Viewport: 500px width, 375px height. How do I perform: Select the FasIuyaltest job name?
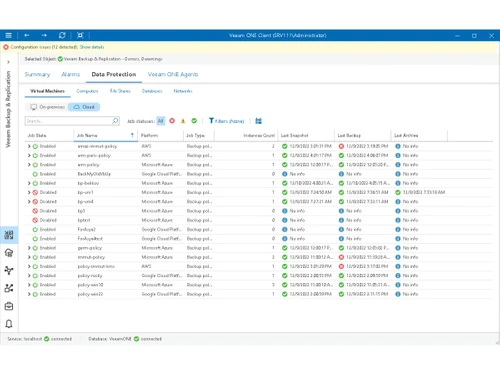[90, 239]
